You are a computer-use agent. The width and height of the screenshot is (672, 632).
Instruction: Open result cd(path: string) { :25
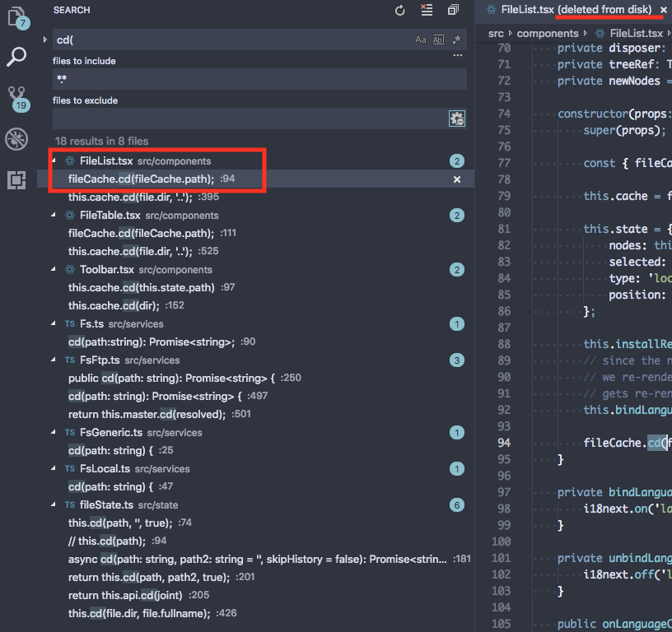click(x=256, y=450)
